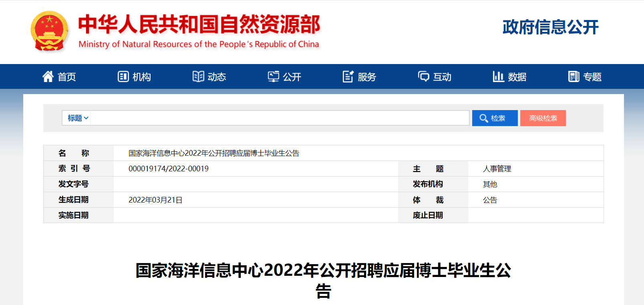
Task: Click the 生成日期 row label
Action: tap(73, 200)
